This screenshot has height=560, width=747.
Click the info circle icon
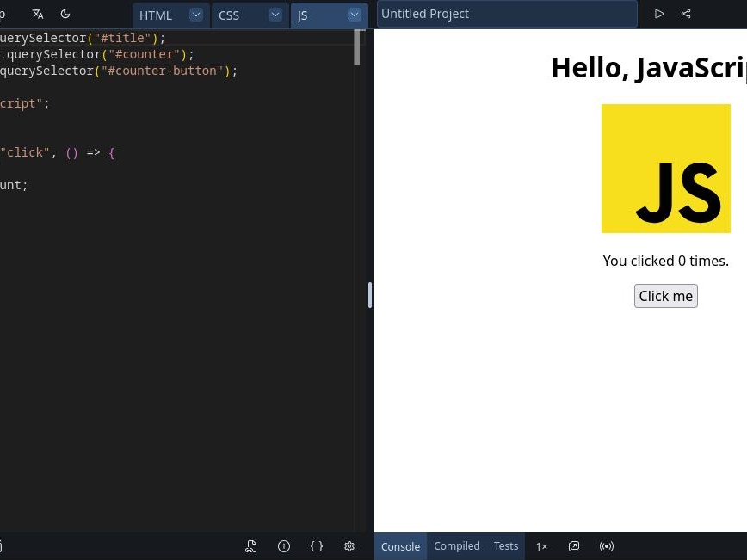[284, 546]
